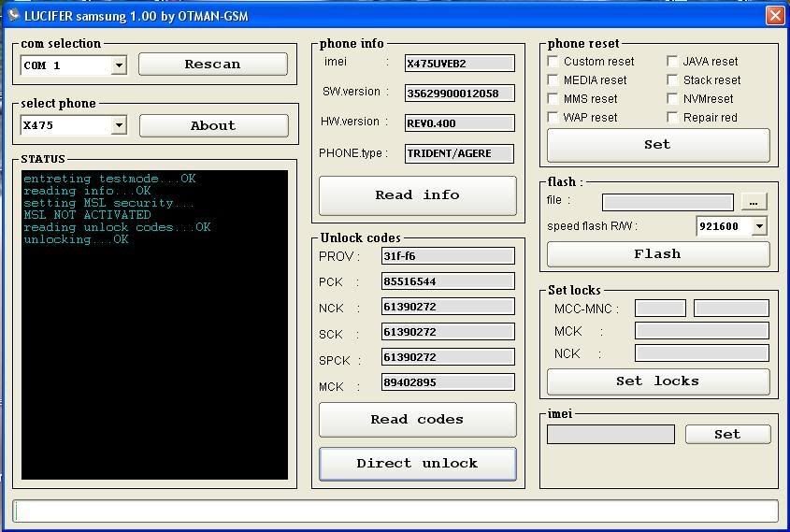The image size is (790, 532).
Task: Select the PCK code 85516544
Action: click(448, 281)
